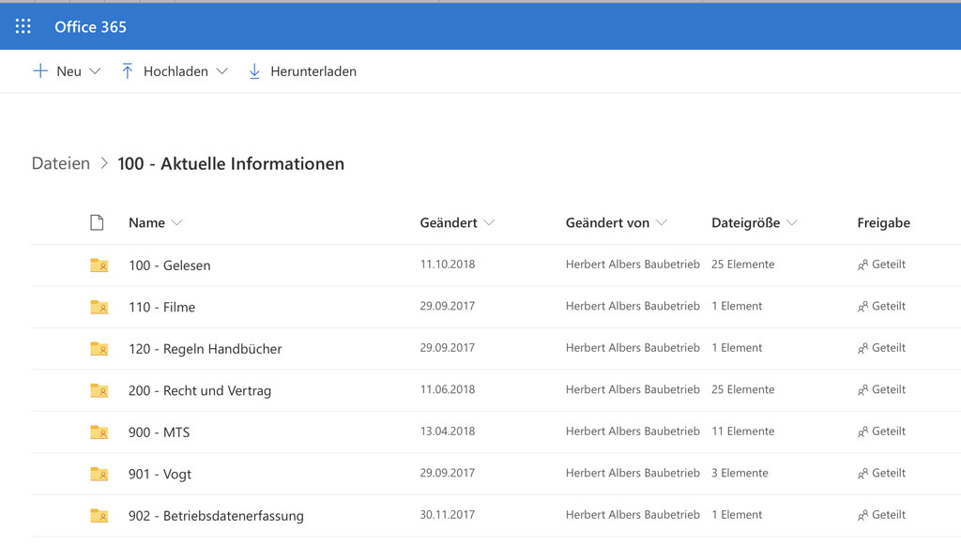Click the folder icon for 902 - Betriebsdatenerfassung

(99, 516)
